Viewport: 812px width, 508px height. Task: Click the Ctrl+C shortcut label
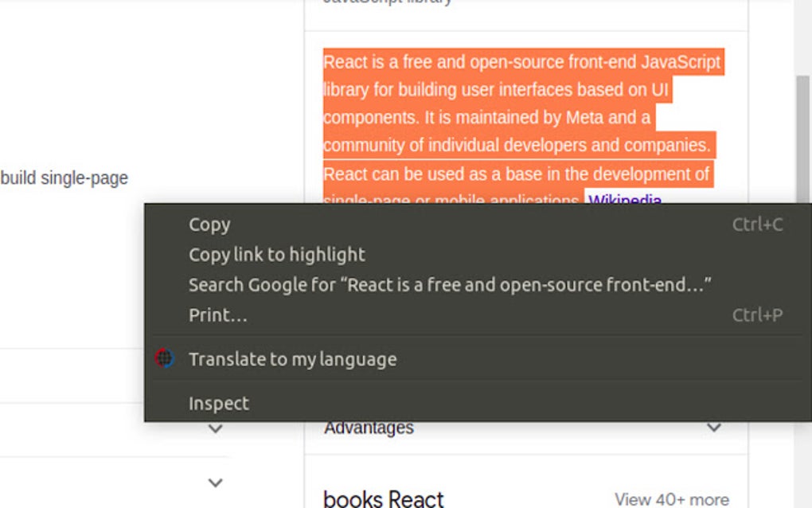click(758, 225)
